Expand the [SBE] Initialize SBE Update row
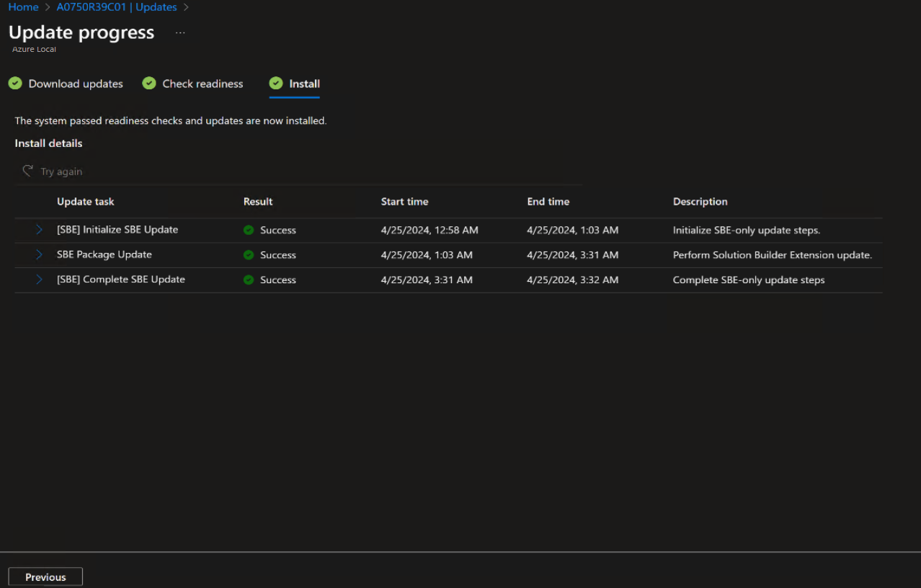The image size is (921, 588). click(x=39, y=230)
